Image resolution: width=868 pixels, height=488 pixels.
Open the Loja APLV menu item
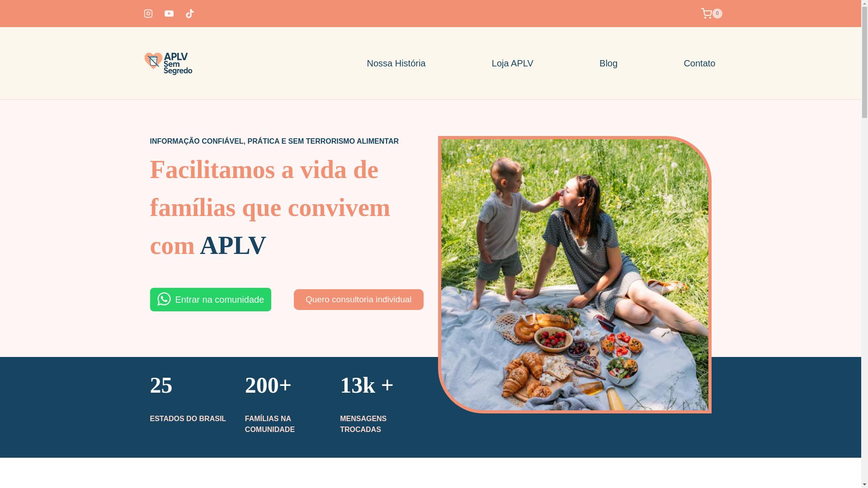tap(512, 63)
